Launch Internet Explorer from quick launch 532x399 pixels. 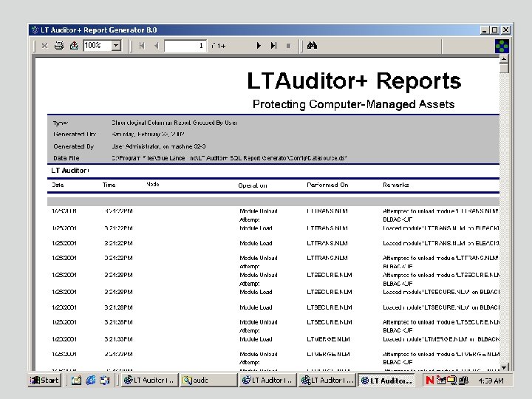point(91,381)
